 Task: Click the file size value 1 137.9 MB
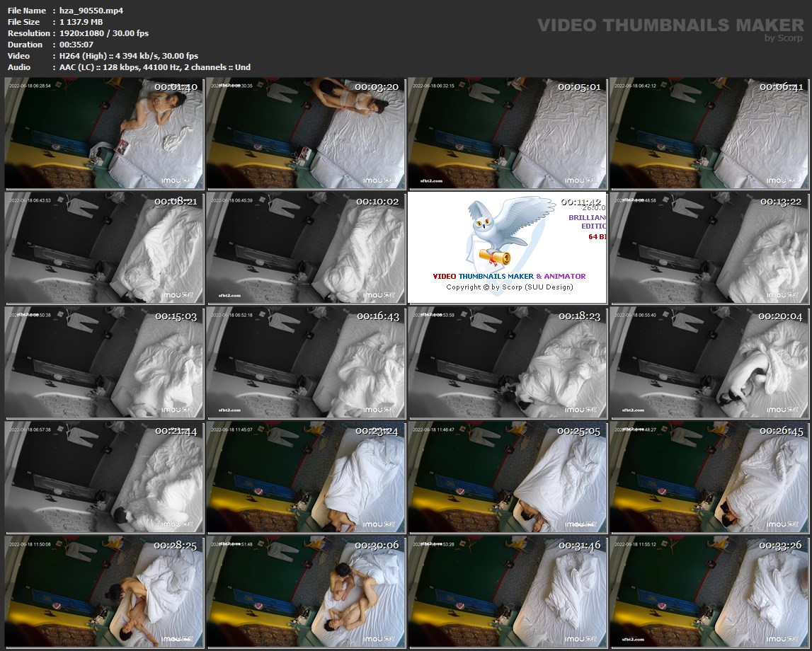[x=81, y=22]
